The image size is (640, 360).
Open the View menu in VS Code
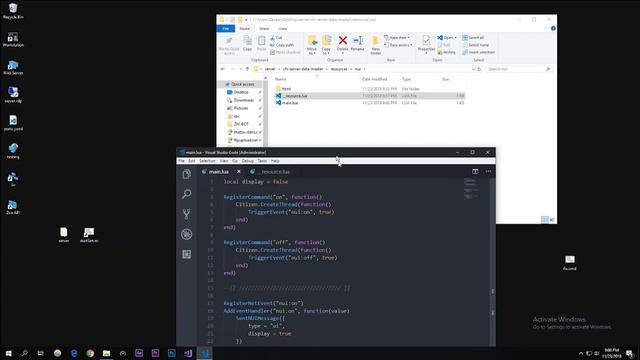[224, 161]
